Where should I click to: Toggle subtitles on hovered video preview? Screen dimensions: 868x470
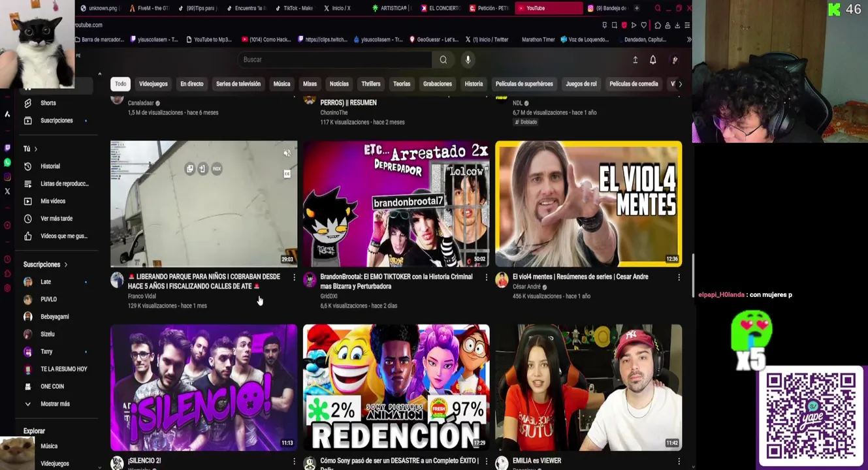287,174
